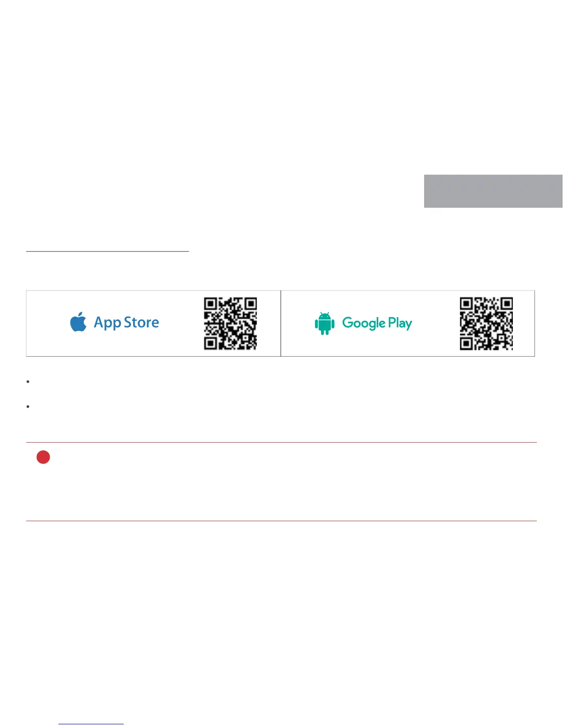
Task: Select the first bullet point marker
Action: point(28,381)
